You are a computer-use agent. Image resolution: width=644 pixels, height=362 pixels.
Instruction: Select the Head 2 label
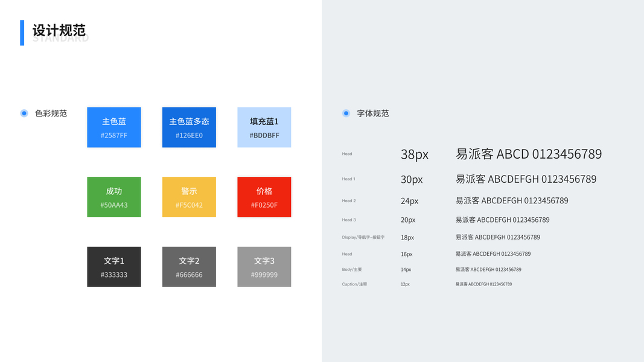click(x=349, y=201)
